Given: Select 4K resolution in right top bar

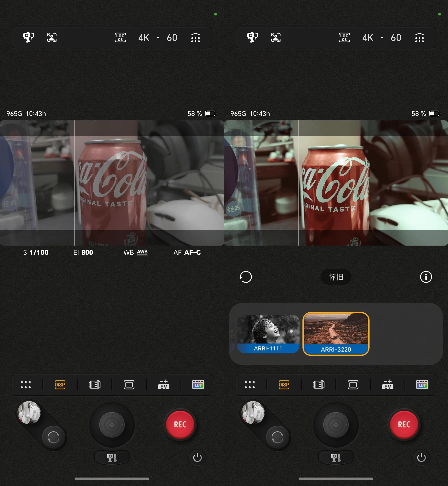Looking at the screenshot, I should click(368, 38).
